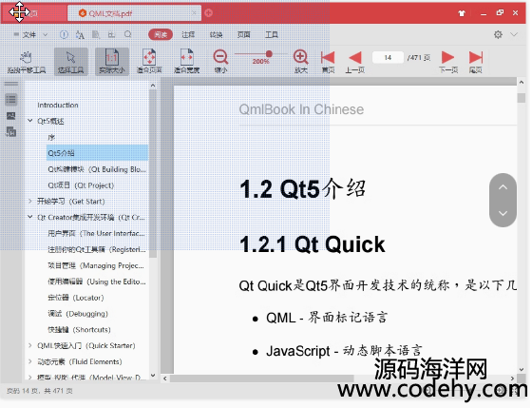Add a new tab with the plus button
532x408 pixels.
tap(209, 13)
